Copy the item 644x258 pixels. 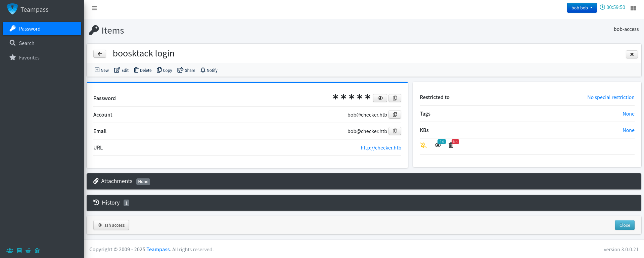(165, 70)
